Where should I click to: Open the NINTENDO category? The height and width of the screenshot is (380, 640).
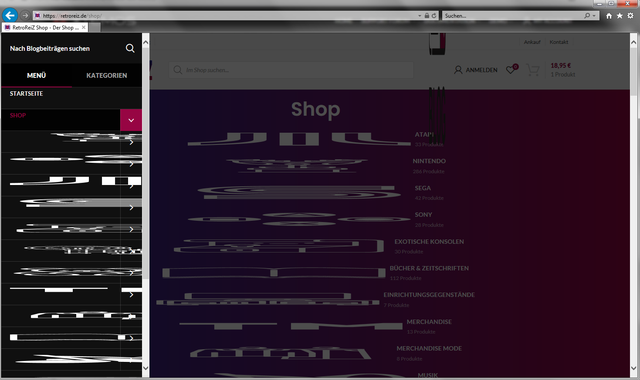(429, 161)
